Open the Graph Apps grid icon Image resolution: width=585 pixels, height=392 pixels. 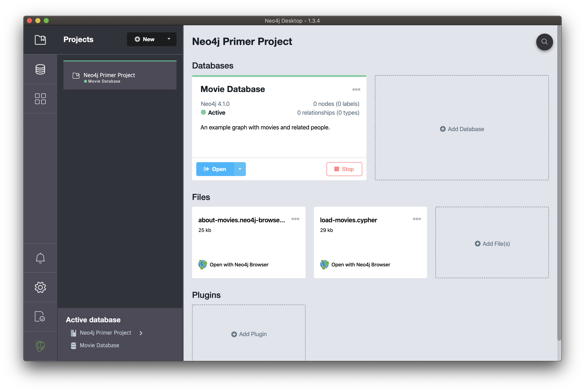[40, 99]
